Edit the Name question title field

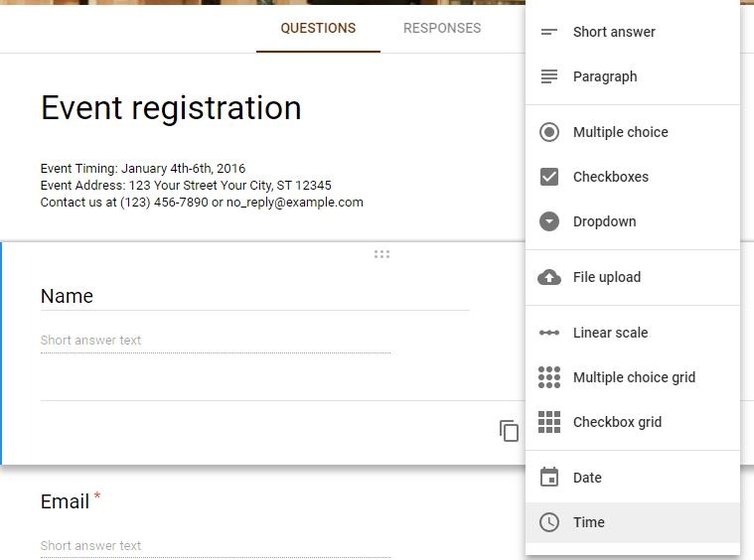tap(255, 296)
